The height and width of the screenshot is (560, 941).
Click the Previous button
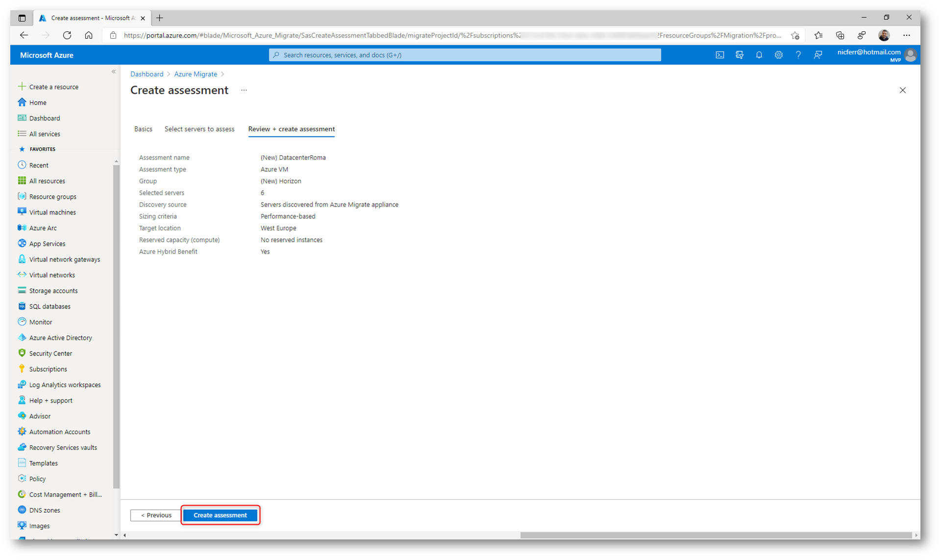point(156,515)
